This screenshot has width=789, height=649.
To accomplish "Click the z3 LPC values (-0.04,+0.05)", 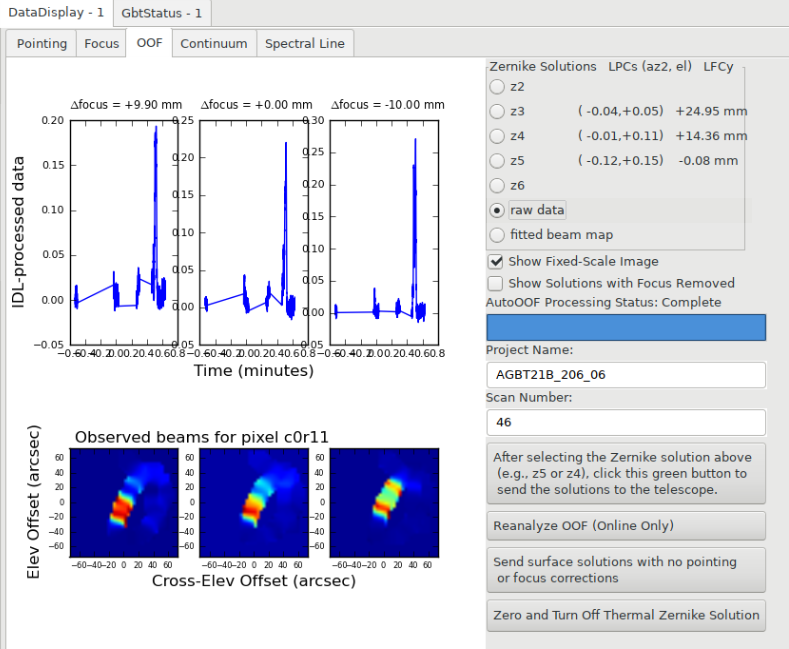I will point(620,111).
